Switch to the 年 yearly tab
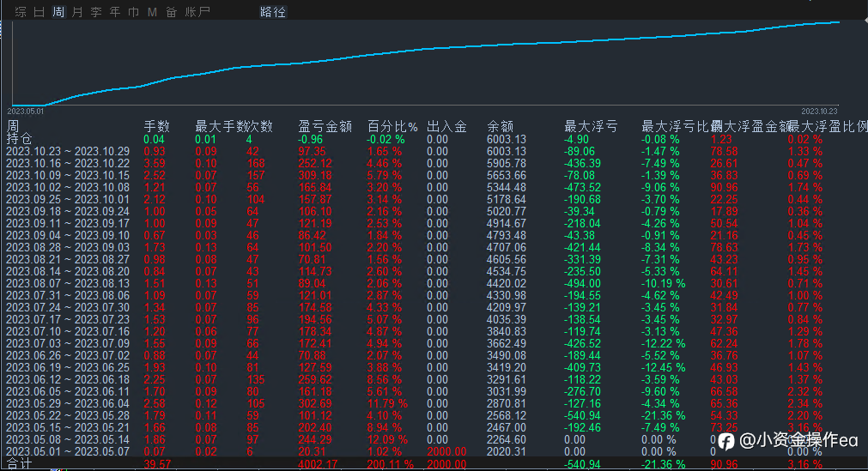Screen dimensions: 868x471 pyautogui.click(x=115, y=12)
